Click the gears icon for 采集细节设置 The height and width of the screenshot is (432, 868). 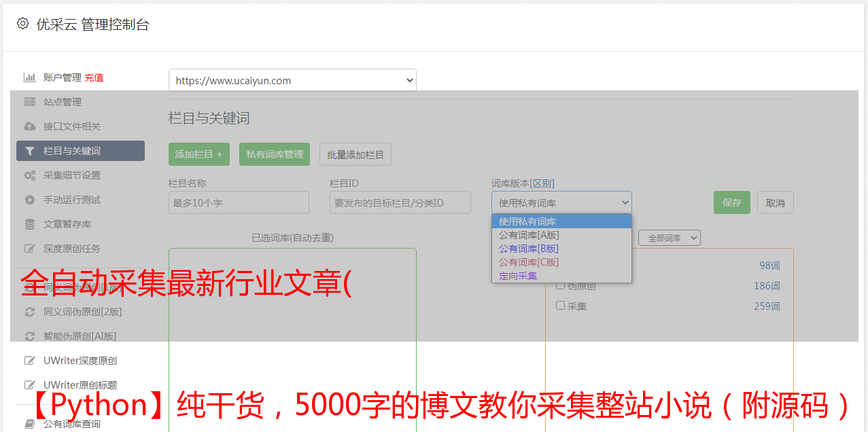point(29,175)
